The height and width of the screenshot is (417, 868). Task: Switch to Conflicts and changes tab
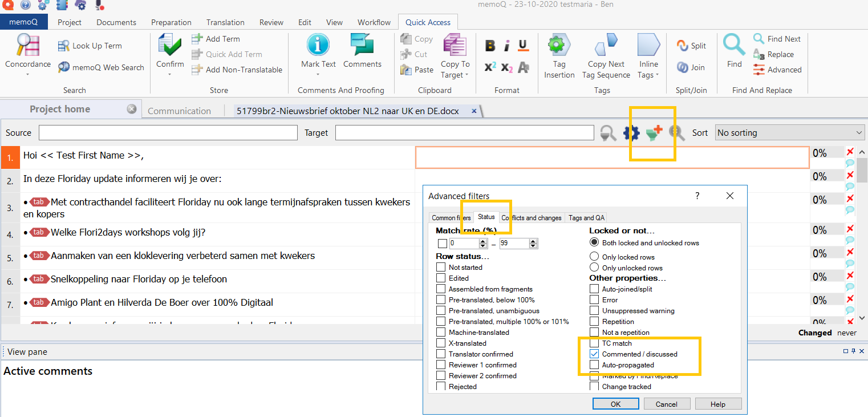click(x=532, y=218)
